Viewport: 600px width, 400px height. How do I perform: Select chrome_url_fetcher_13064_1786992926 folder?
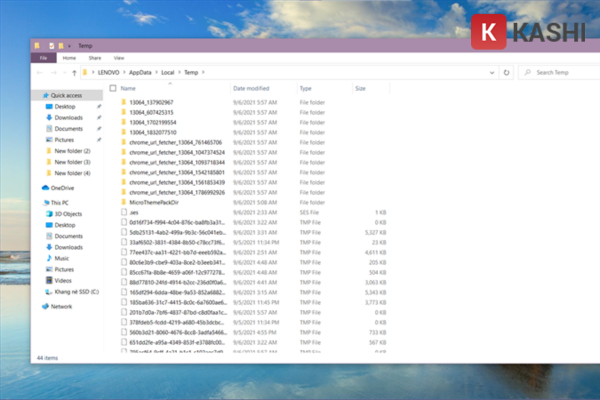coord(177,192)
